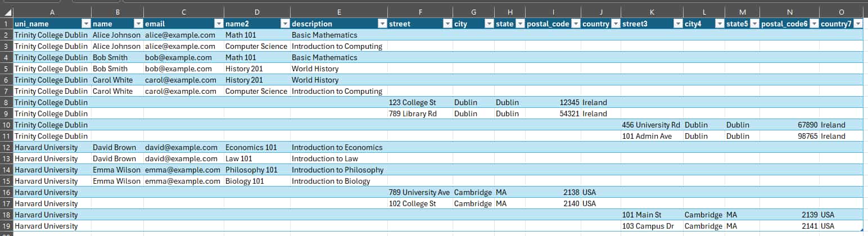This screenshot has width=868, height=236.
Task: Select Introduction to Biology cell
Action: tap(340, 181)
